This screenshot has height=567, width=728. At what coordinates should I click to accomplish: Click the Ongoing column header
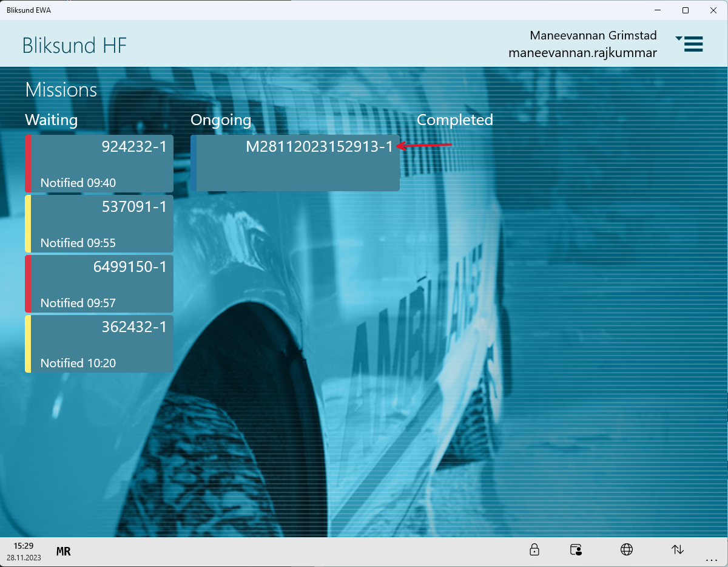pos(221,120)
